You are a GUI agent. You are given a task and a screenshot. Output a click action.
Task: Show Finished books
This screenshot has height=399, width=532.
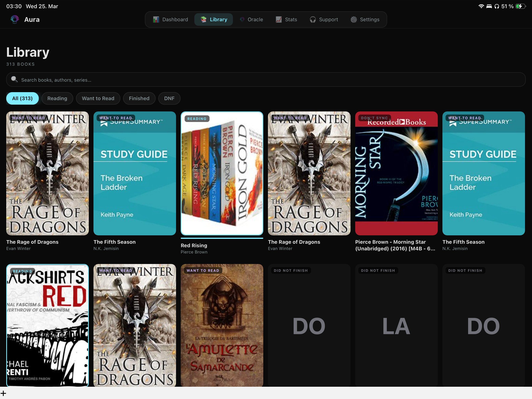pos(139,98)
